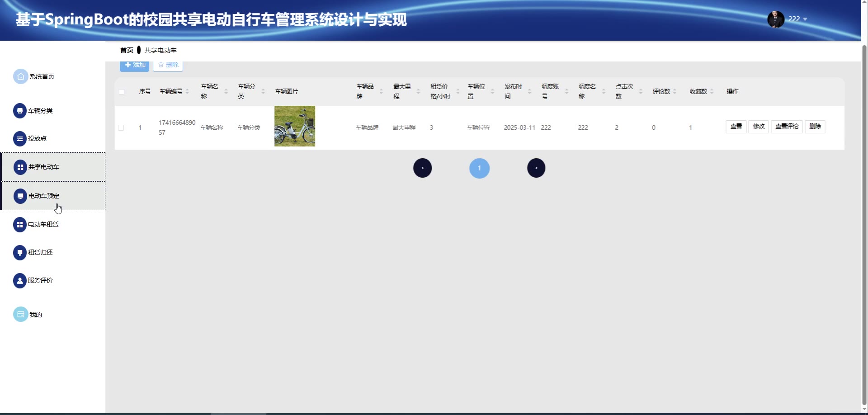Viewport: 868px width, 415px height.
Task: Click the 车辆图片 column header
Action: click(287, 91)
